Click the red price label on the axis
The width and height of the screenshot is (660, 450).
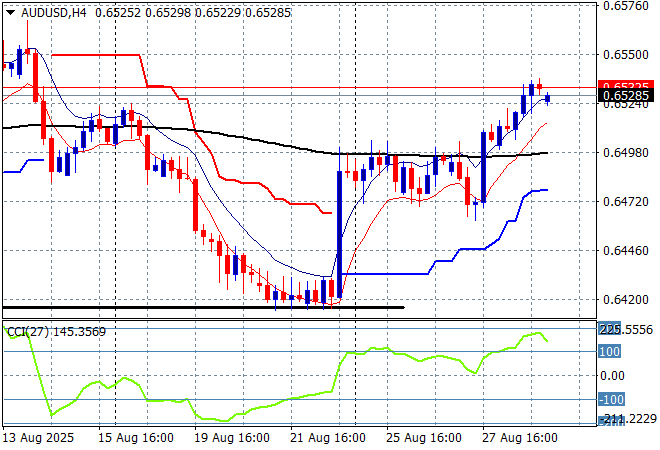(x=626, y=85)
